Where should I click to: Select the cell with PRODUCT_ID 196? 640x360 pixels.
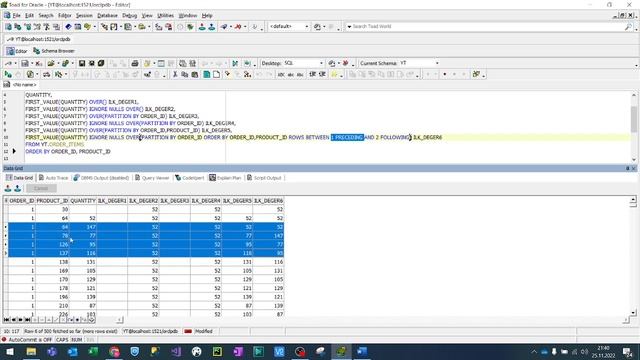pos(52,297)
